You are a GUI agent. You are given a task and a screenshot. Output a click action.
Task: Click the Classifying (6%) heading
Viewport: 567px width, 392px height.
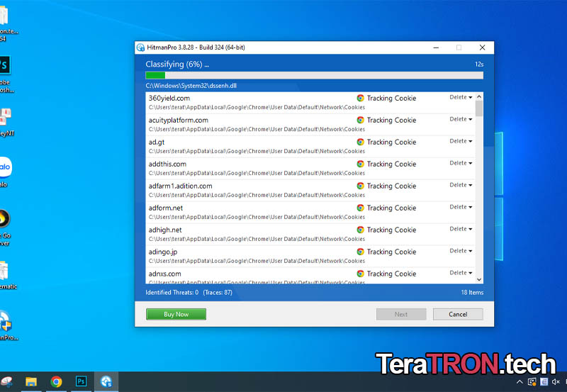(177, 65)
